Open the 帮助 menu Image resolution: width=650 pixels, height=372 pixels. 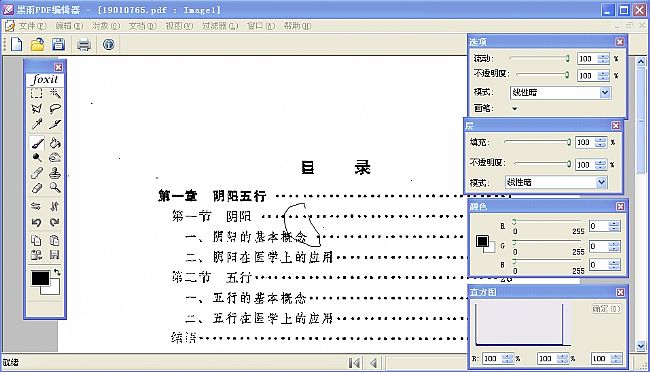[x=297, y=26]
